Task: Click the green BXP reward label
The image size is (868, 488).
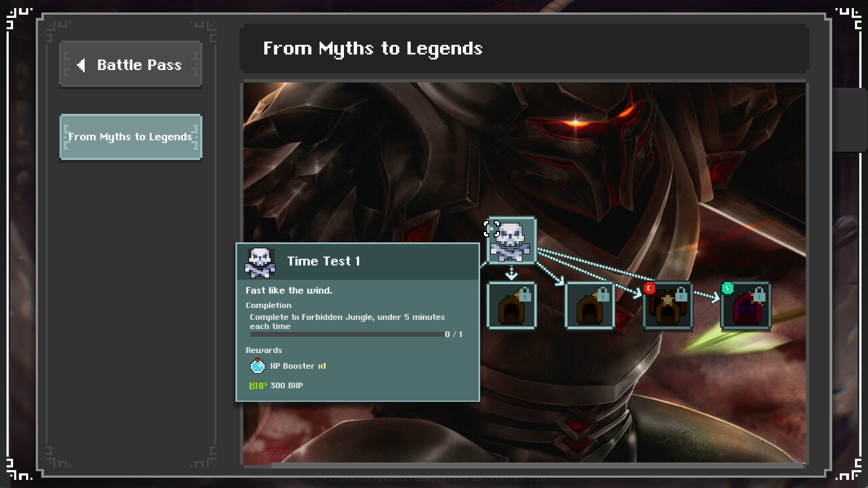Action: click(x=258, y=386)
